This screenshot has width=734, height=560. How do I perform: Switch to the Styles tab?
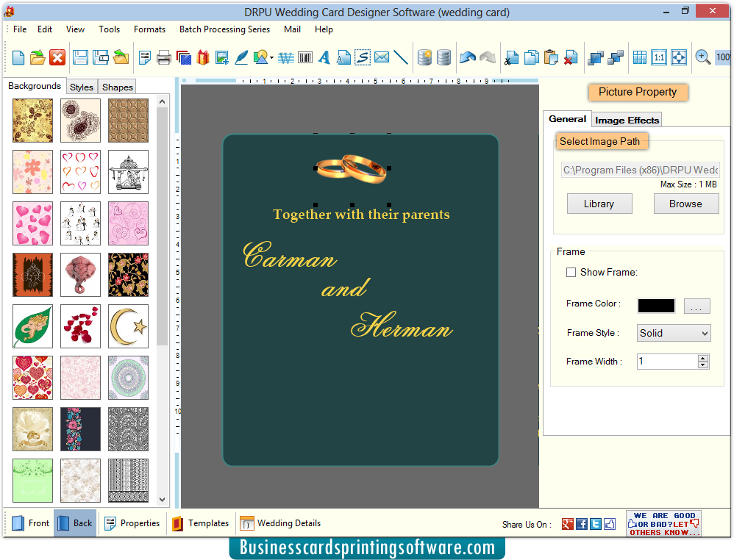click(x=82, y=87)
